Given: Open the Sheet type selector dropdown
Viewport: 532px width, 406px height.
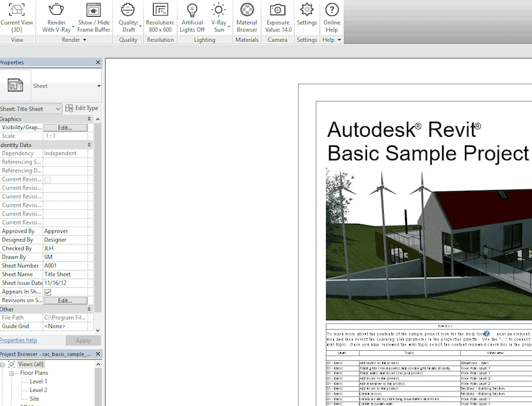Looking at the screenshot, I should click(x=98, y=86).
